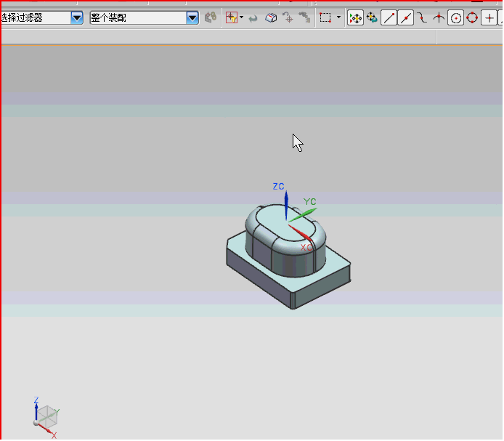Viewport: 504px width, 441px height.
Task: Toggle intersection point snap
Action: tap(439, 17)
